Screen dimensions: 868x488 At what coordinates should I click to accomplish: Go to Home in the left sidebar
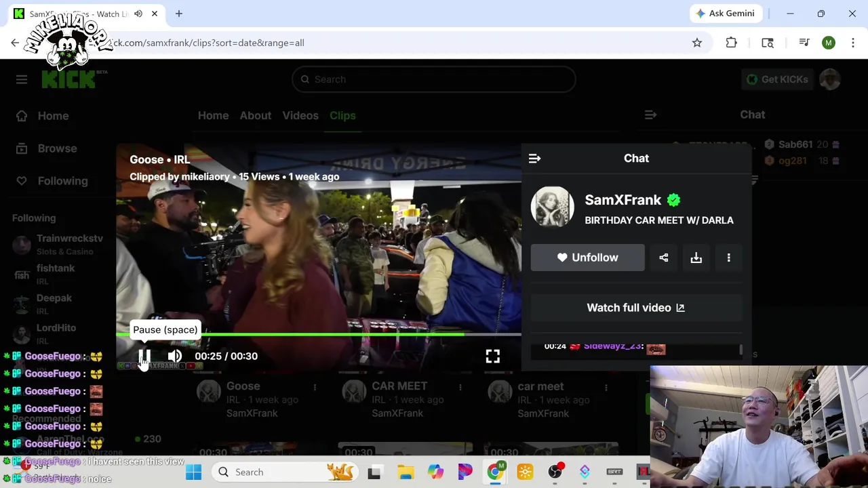[x=53, y=116]
